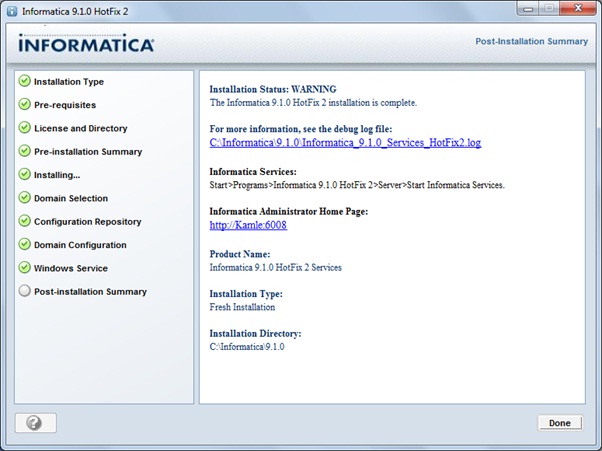Click the green check beside License and Directory
The image size is (602, 451).
point(25,128)
